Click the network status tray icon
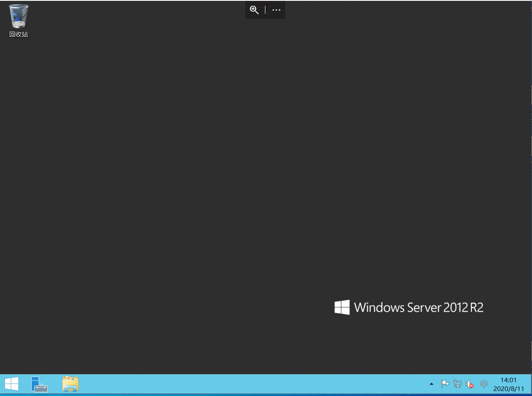The width and height of the screenshot is (532, 396). tap(458, 384)
